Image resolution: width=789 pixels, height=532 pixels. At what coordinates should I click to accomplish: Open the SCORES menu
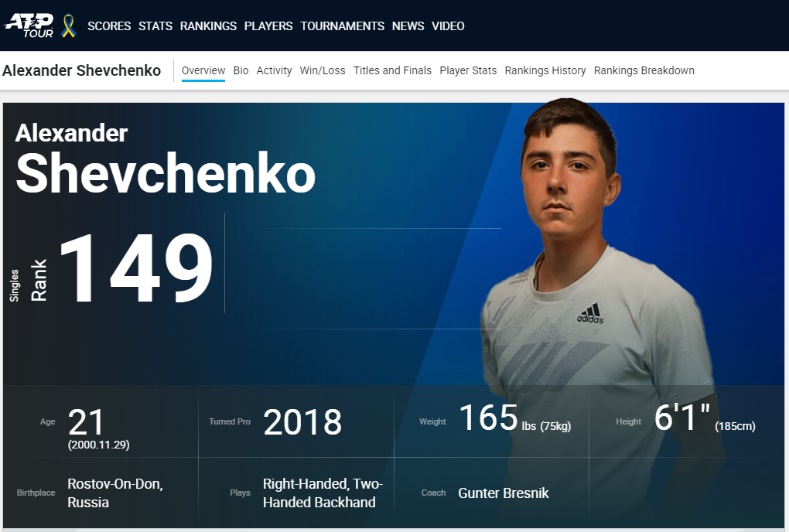pyautogui.click(x=109, y=26)
